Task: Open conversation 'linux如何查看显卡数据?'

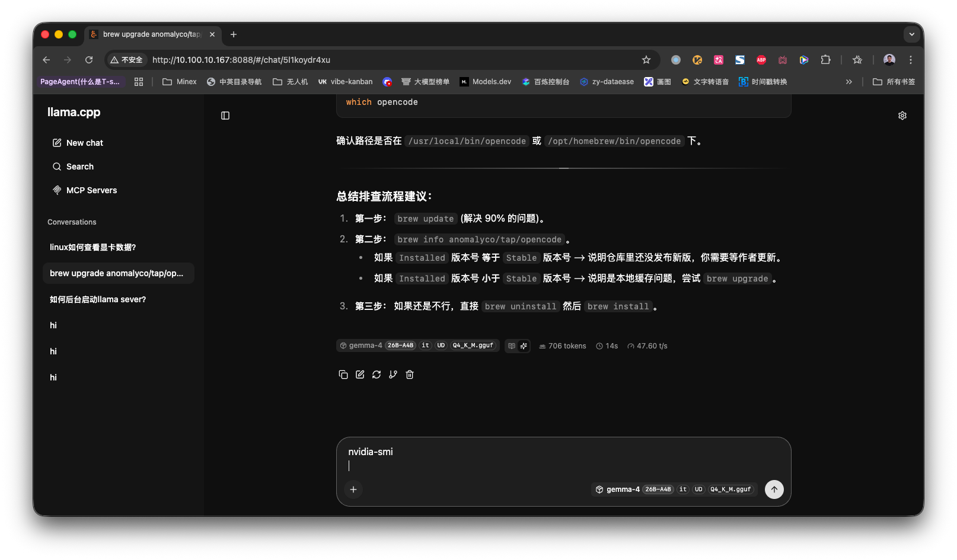Action: point(93,247)
